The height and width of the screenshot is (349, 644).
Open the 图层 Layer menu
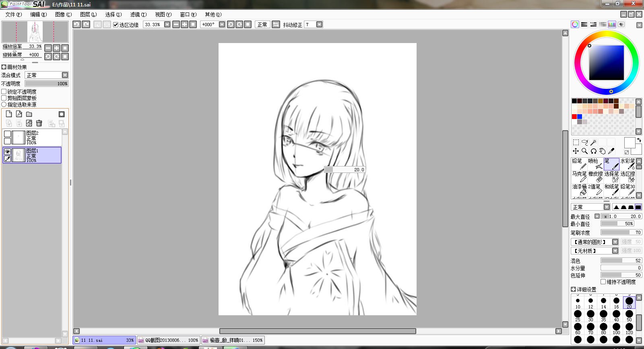(88, 14)
